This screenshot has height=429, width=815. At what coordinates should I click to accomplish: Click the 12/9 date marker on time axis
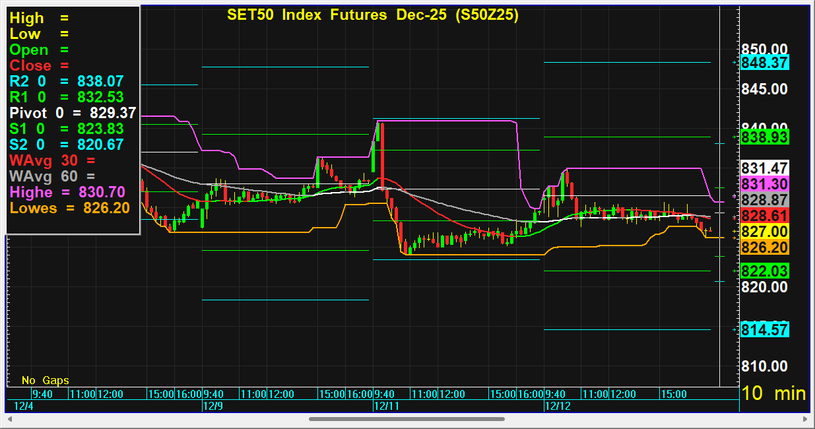click(x=212, y=407)
